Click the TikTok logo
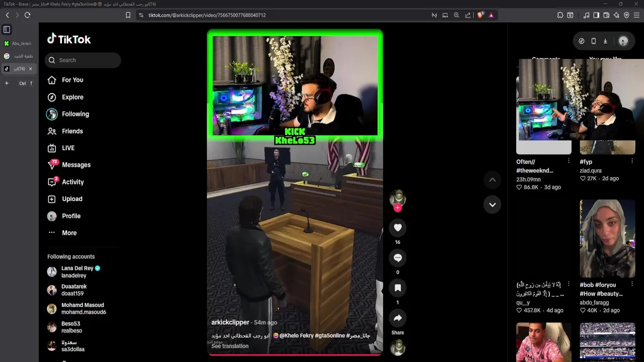 [69, 39]
